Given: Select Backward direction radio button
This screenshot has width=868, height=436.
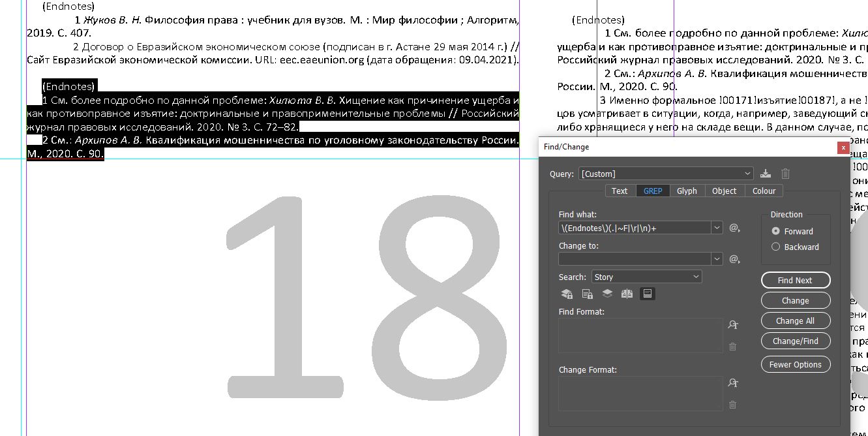Looking at the screenshot, I should coord(775,247).
